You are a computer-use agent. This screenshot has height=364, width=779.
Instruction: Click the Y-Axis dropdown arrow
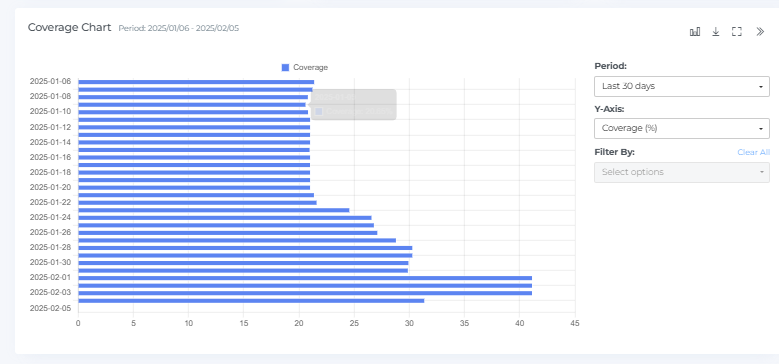pos(761,129)
